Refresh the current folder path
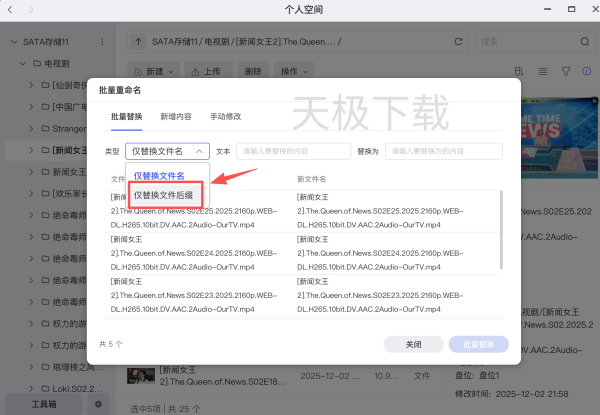 coord(456,42)
